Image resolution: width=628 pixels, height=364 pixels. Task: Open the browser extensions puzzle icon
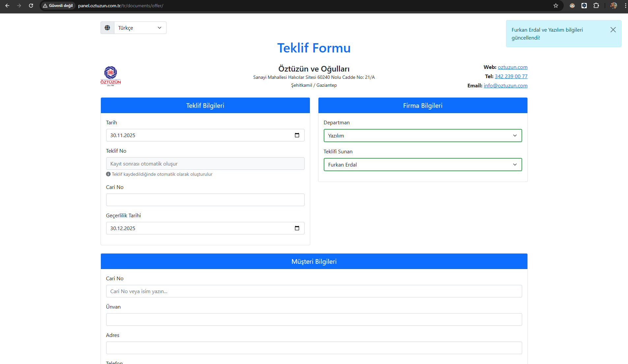596,6
